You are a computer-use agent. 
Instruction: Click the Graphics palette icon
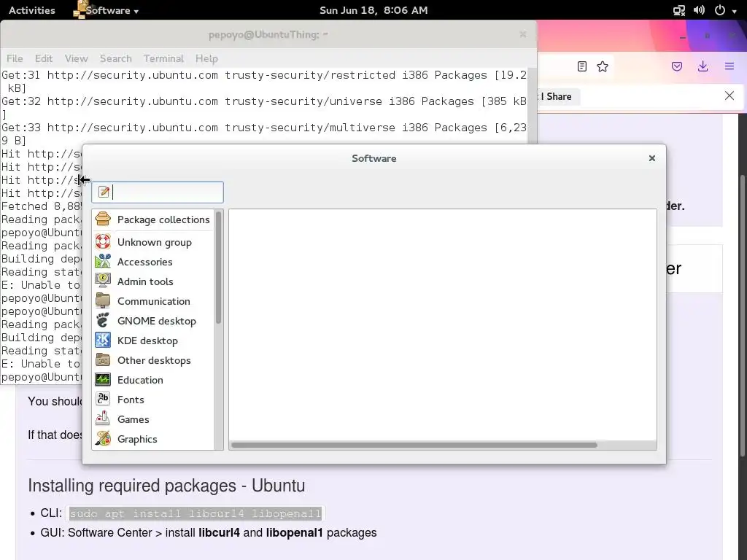point(103,438)
